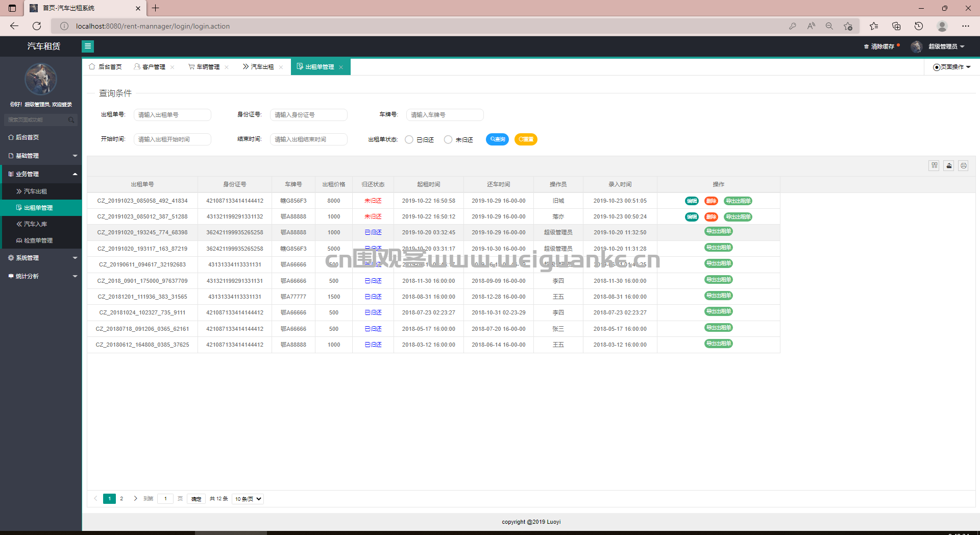This screenshot has height=535, width=980.
Task: Click 删除 for order CZ_20191023_085012_387_51288
Action: 711,217
